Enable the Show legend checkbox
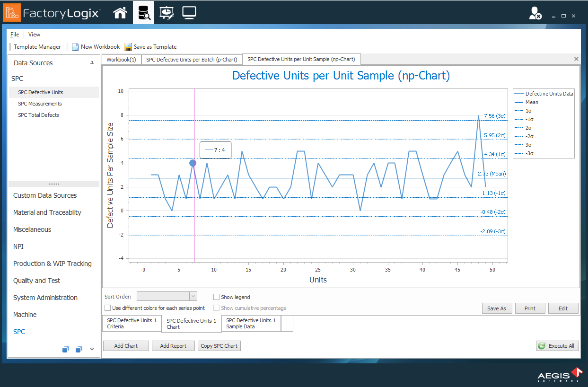The height and width of the screenshot is (387, 588). point(216,297)
